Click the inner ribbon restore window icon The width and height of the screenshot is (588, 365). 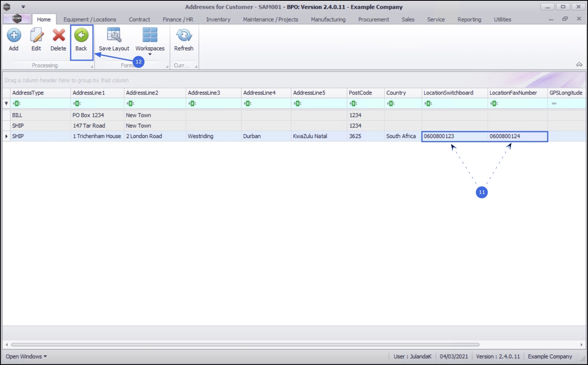pyautogui.click(x=565, y=19)
